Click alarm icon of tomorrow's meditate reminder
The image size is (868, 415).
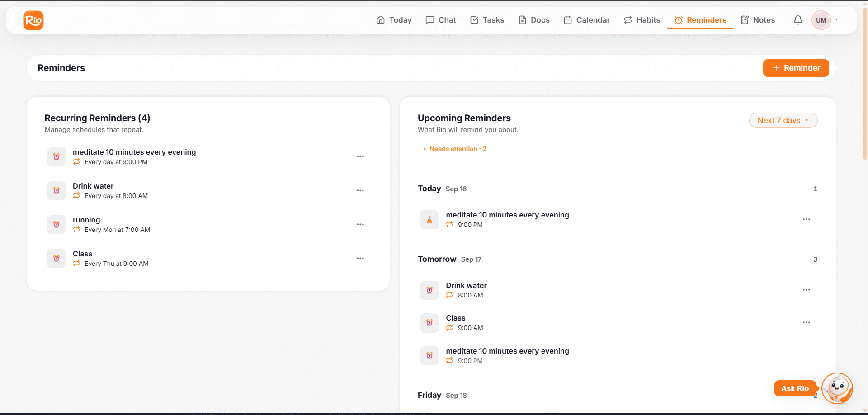[429, 356]
